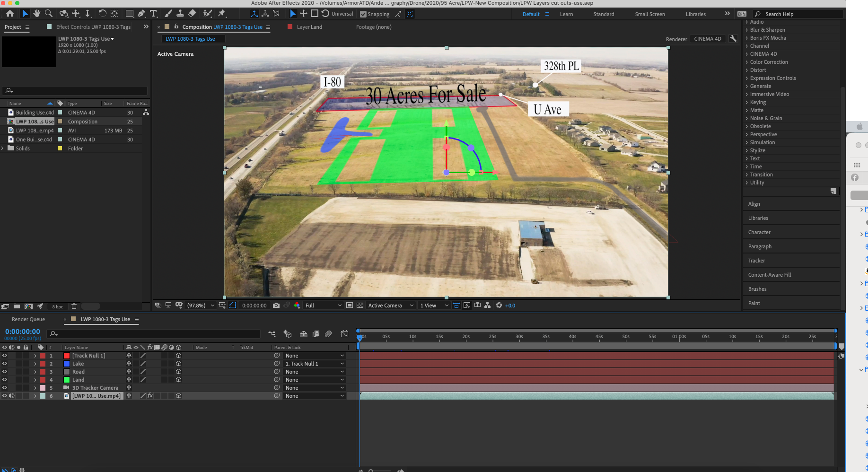Viewport: 868px width, 472px height.
Task: Expand the Land layer properties
Action: [x=35, y=379]
